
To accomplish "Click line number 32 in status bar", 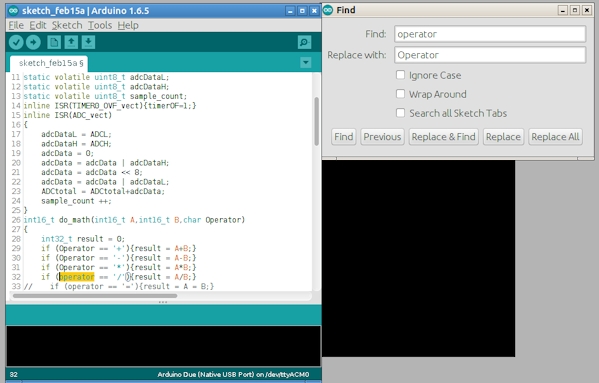I will (13, 374).
